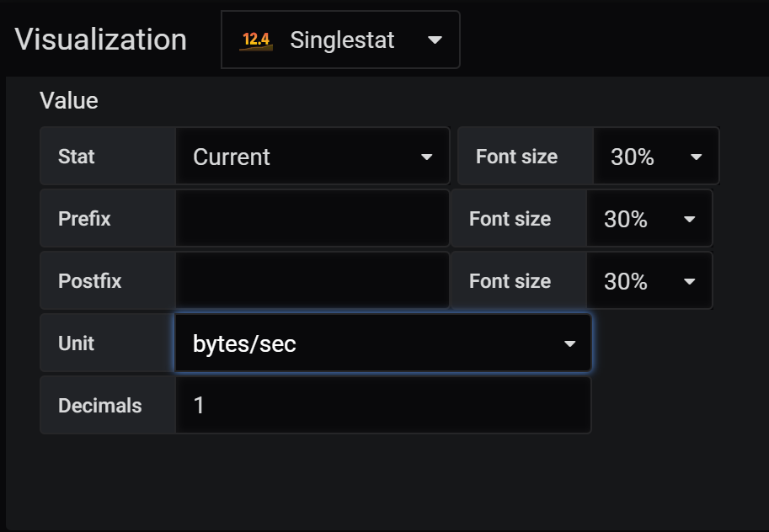Viewport: 769px width, 532px height.
Task: Click the Unit dropdown chevron arrow
Action: tap(570, 343)
